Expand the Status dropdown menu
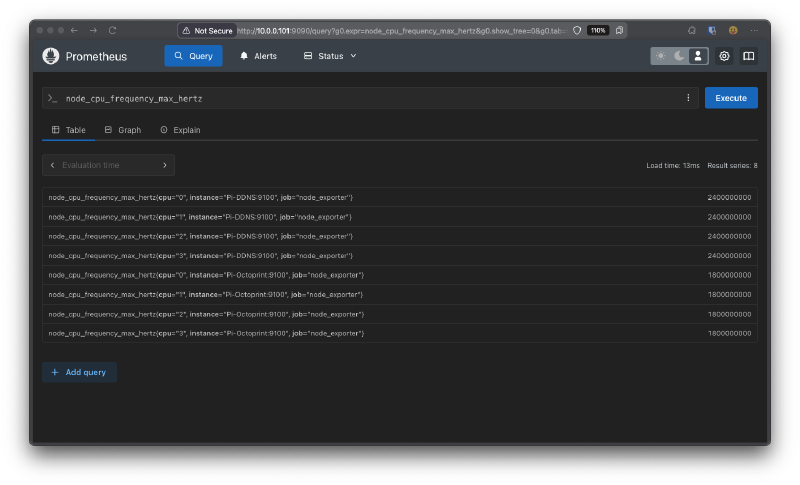This screenshot has height=485, width=800. (330, 56)
